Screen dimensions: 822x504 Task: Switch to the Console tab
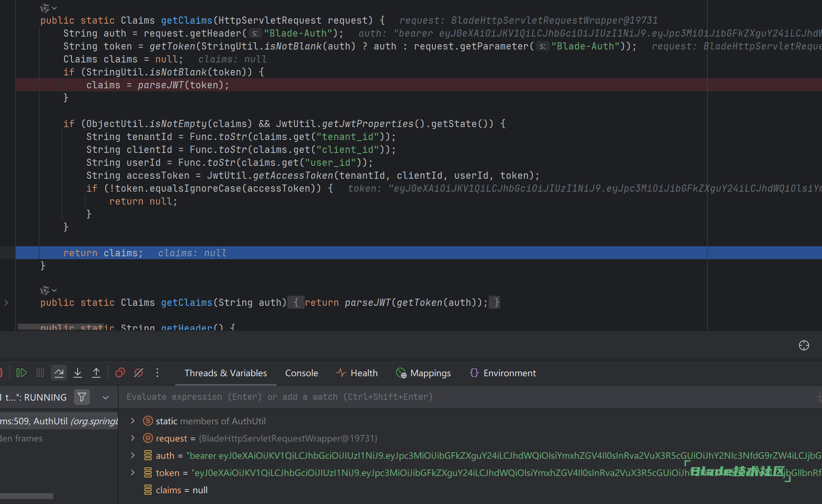(301, 373)
